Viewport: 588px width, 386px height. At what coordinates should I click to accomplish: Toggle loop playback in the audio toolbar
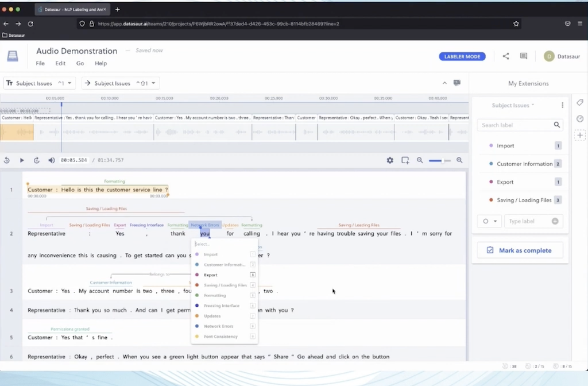[36, 160]
